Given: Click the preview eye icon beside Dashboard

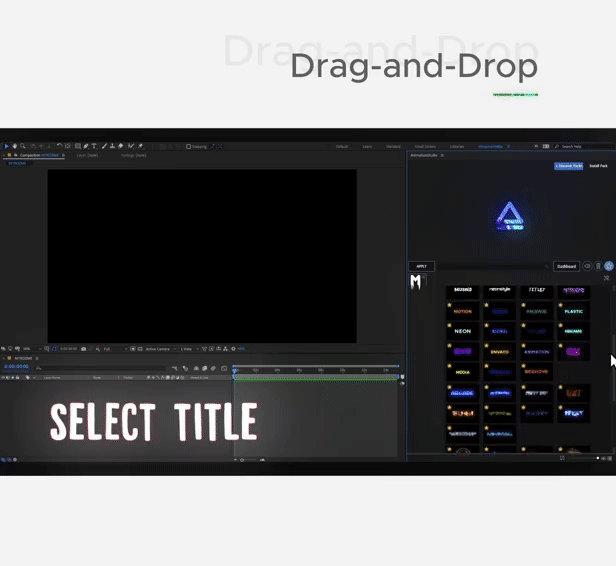Looking at the screenshot, I should 587,266.
